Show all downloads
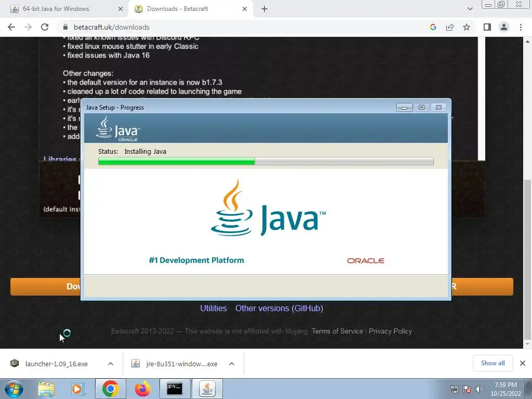Screen dimensions: 532x399 coord(493,363)
